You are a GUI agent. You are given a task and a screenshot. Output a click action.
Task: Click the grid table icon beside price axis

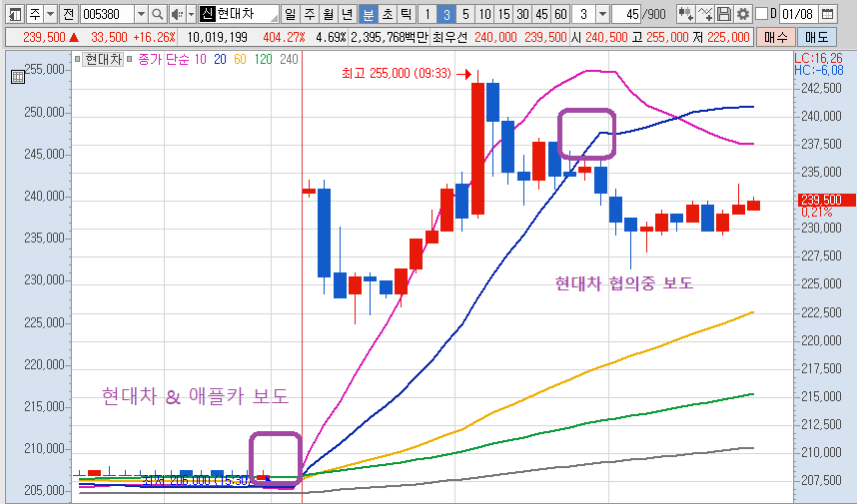[x=18, y=77]
